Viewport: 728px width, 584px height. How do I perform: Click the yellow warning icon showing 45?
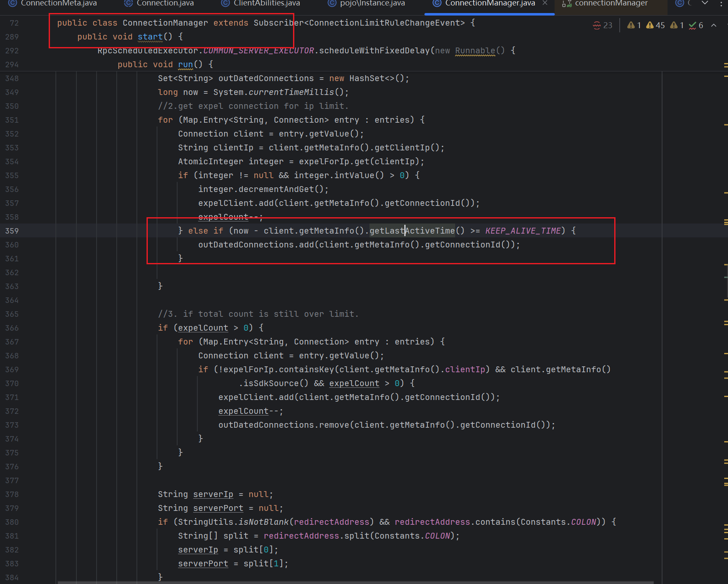tap(650, 26)
